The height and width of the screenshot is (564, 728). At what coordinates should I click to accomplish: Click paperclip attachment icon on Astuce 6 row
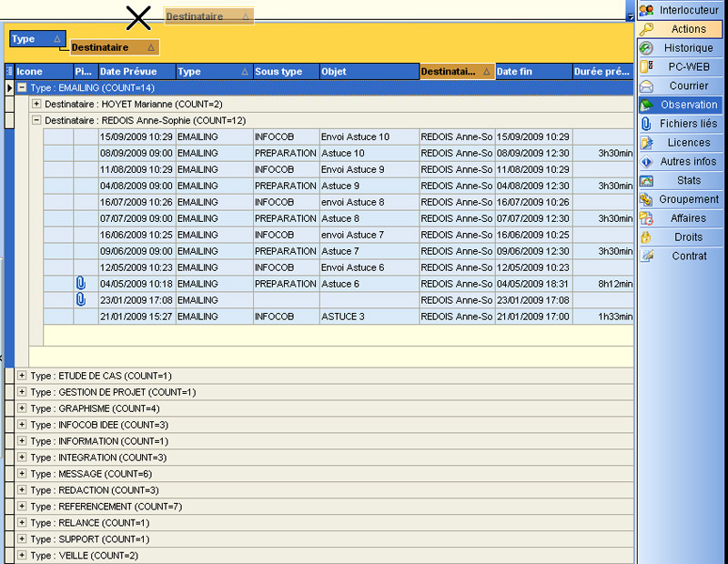click(82, 284)
